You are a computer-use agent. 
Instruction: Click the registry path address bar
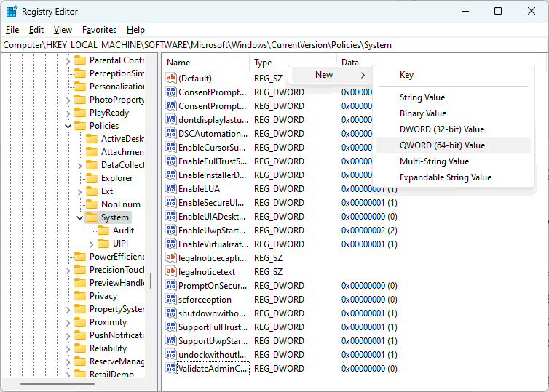coord(274,45)
